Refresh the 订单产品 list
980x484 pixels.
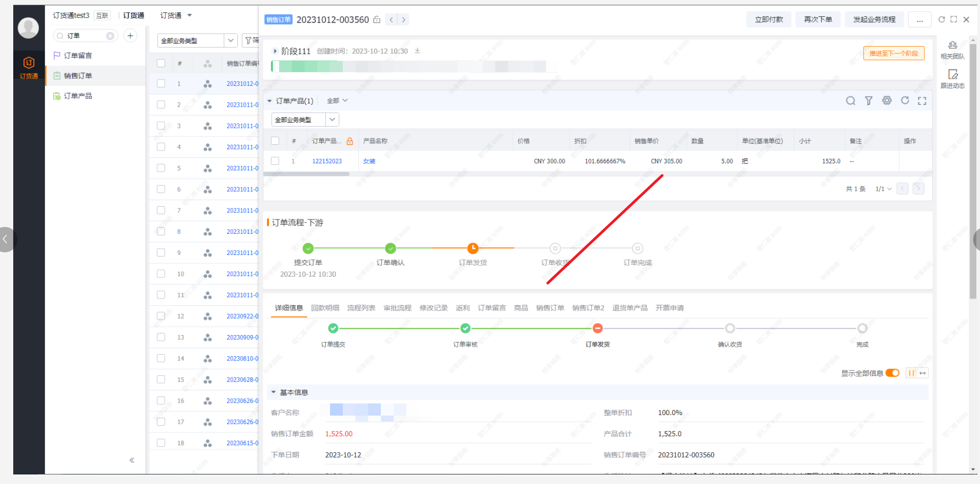pyautogui.click(x=905, y=100)
